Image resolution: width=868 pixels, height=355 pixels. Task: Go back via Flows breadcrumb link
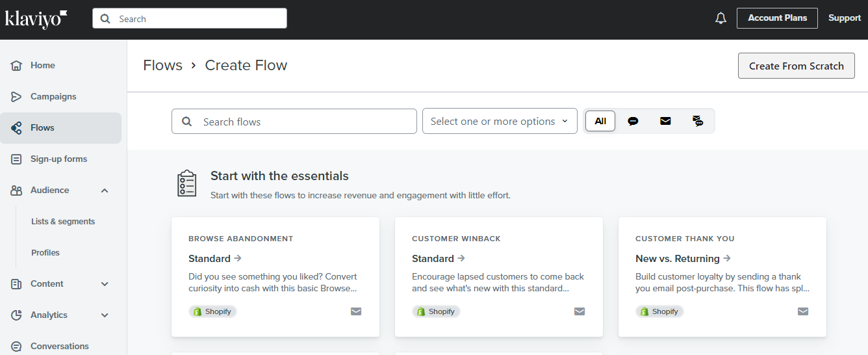pos(162,66)
